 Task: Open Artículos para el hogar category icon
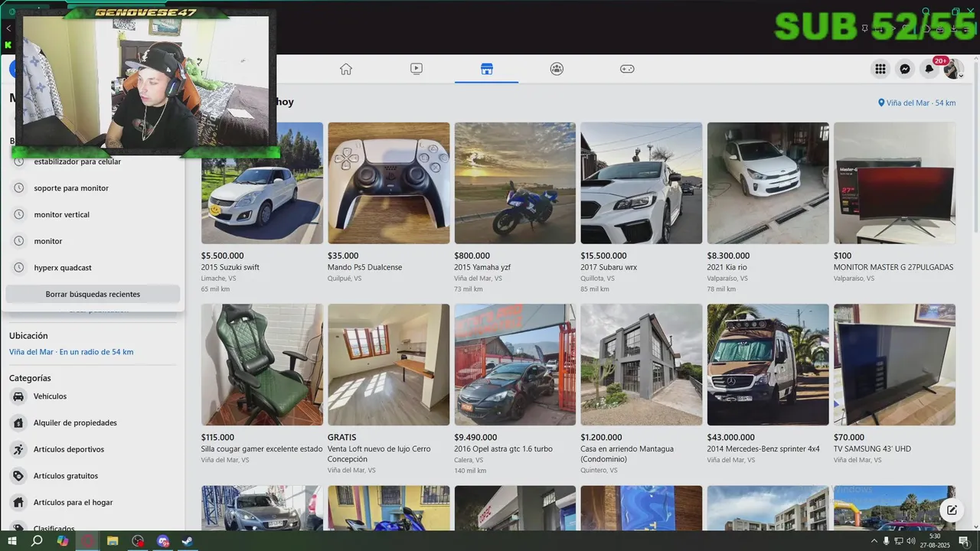tap(18, 503)
